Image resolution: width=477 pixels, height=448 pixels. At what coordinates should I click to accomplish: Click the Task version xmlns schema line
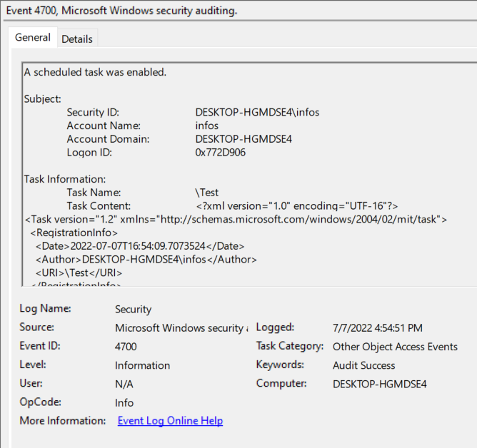click(236, 220)
